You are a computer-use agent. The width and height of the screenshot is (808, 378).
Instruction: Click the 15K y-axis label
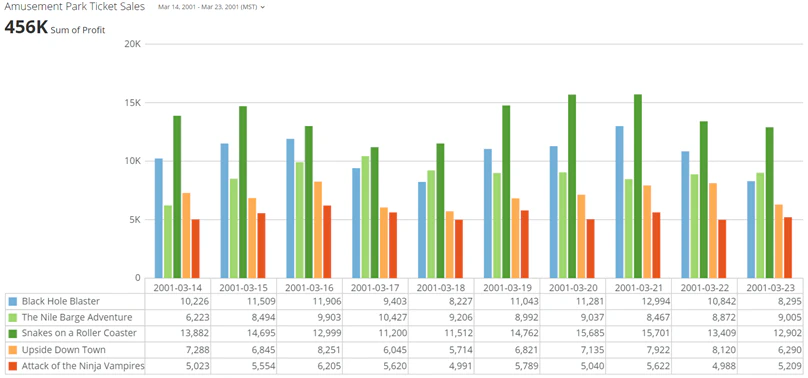tap(132, 103)
